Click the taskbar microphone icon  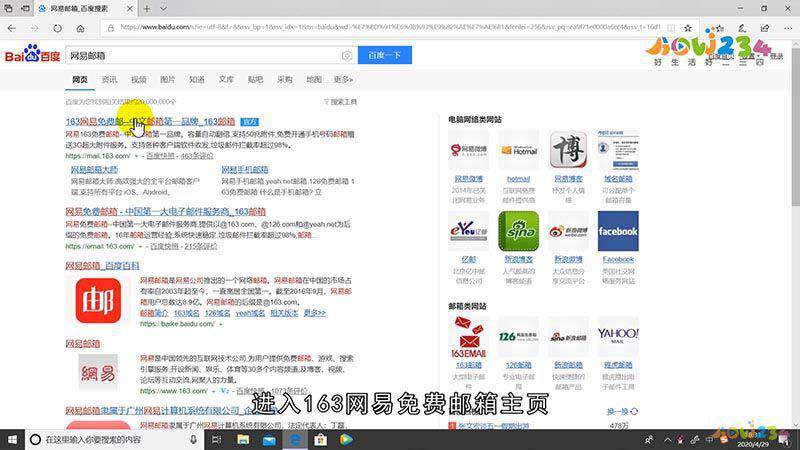pos(193,439)
